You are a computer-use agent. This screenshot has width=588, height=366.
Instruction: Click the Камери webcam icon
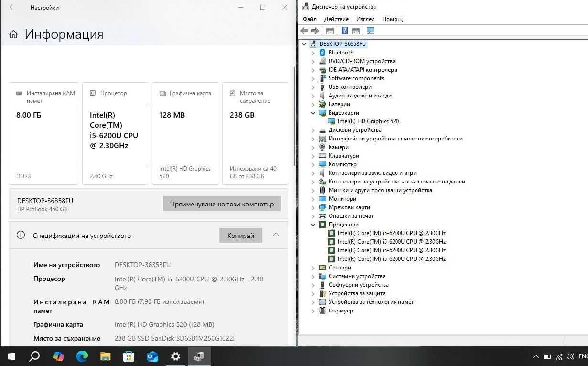(x=322, y=147)
